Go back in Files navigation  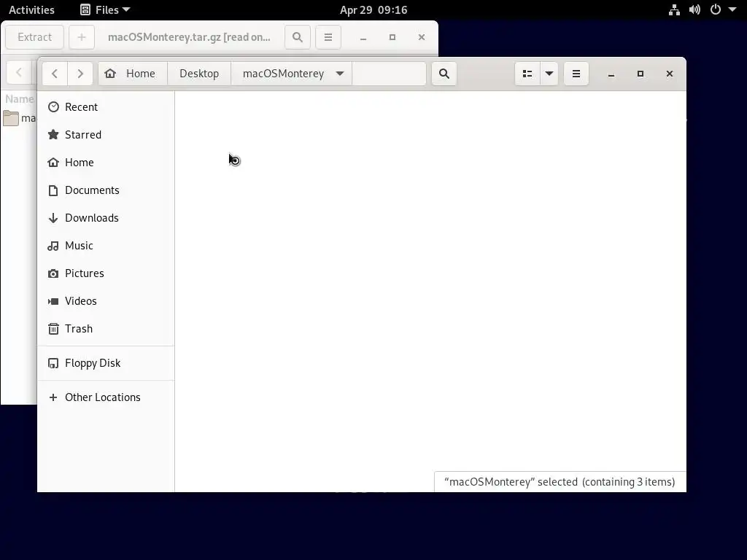55,74
